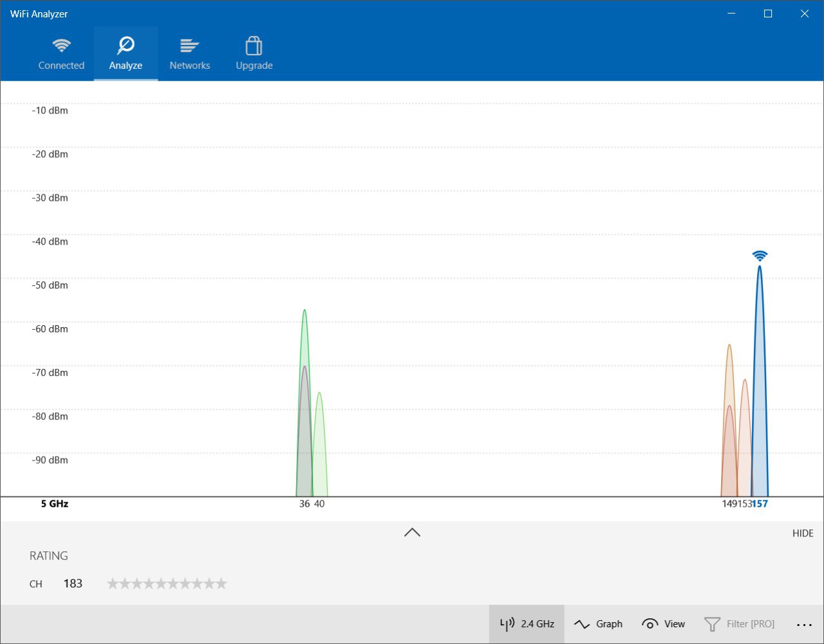Screen dimensions: 824x644
Task: Open the Connected tab
Action: (61, 53)
